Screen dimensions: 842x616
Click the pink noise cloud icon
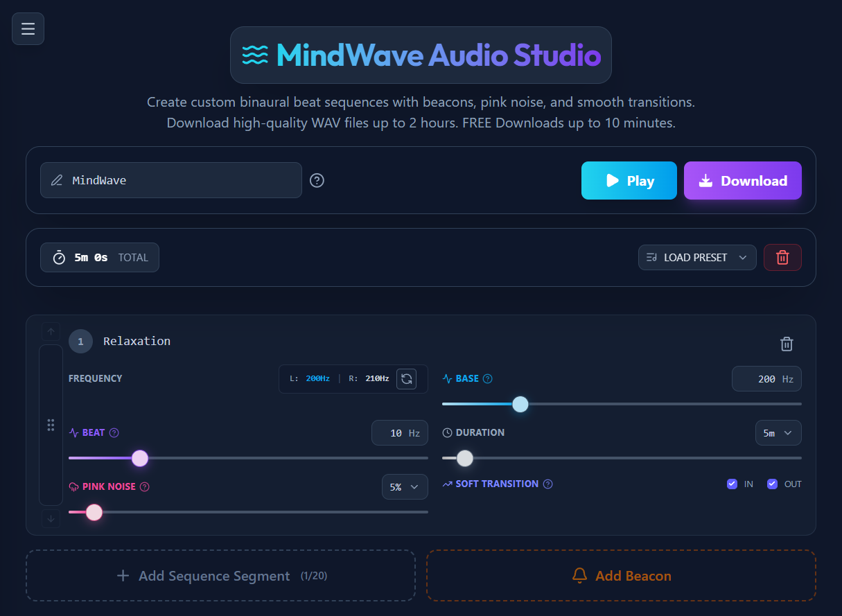pos(74,487)
